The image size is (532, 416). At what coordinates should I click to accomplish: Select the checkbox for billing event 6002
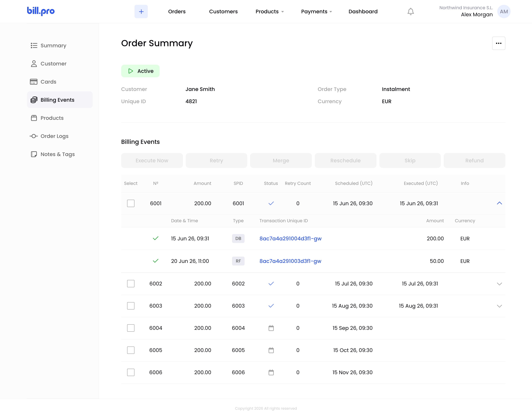[x=131, y=284]
